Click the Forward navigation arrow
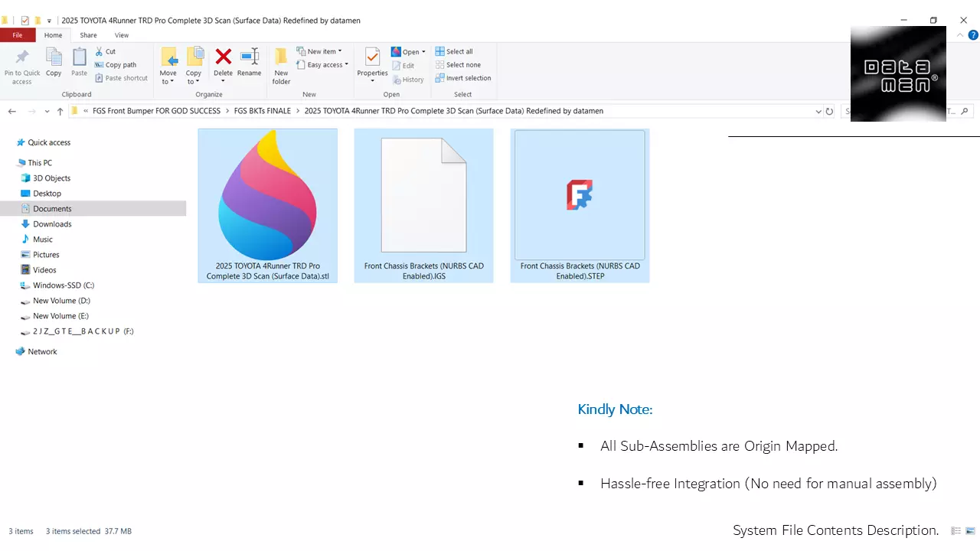The image size is (980, 551). tap(32, 111)
